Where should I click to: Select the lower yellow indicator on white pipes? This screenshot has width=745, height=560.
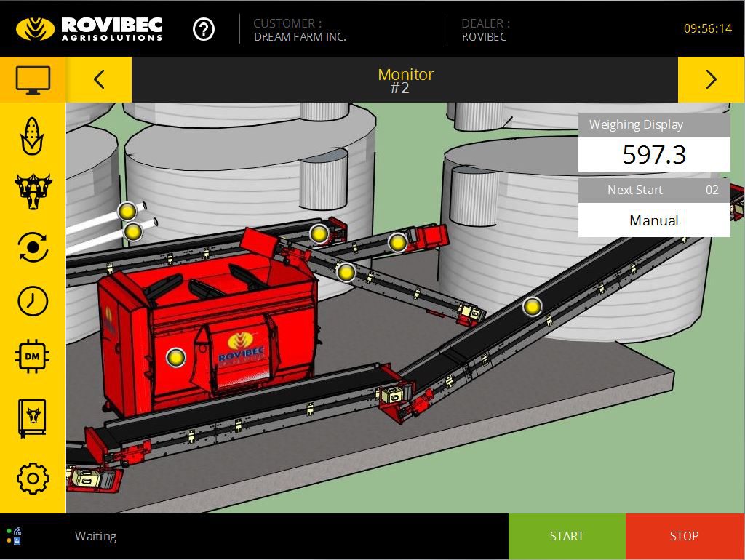[133, 232]
